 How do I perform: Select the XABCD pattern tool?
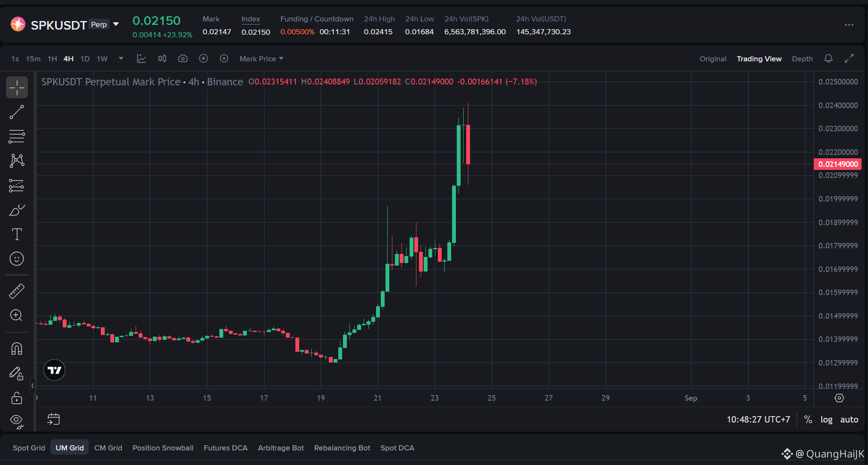(x=17, y=161)
